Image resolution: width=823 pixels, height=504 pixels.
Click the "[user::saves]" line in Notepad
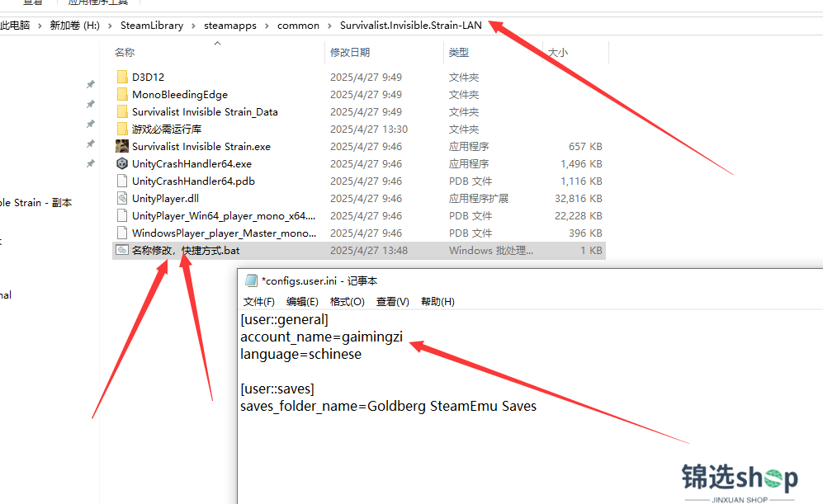[x=277, y=389]
